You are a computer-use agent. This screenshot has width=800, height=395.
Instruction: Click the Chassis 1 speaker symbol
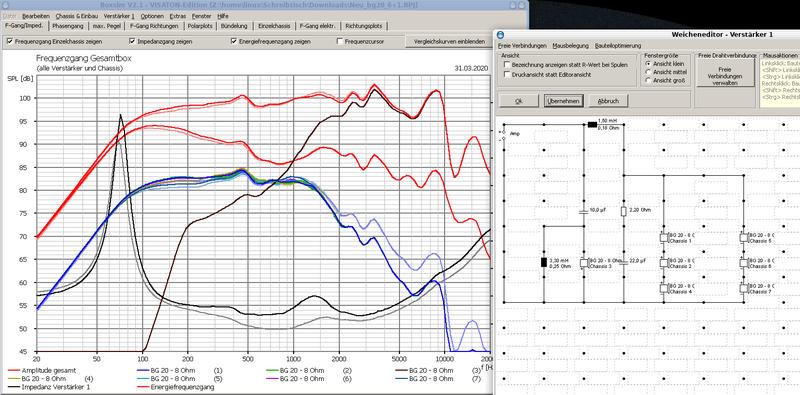click(663, 237)
